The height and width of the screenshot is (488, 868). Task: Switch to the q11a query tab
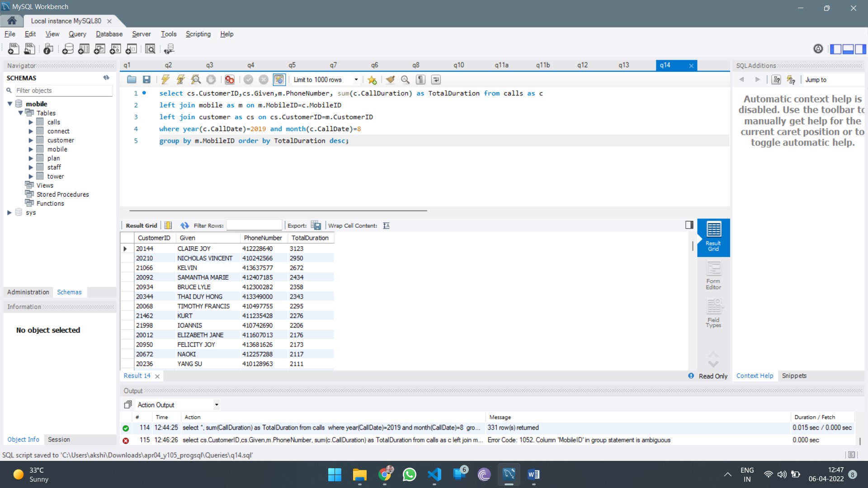click(x=501, y=65)
